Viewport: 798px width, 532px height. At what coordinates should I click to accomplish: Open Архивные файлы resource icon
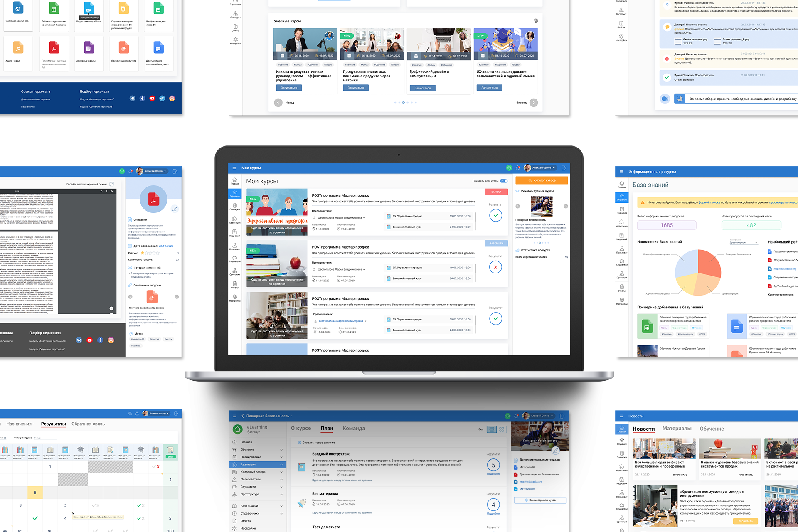(89, 48)
